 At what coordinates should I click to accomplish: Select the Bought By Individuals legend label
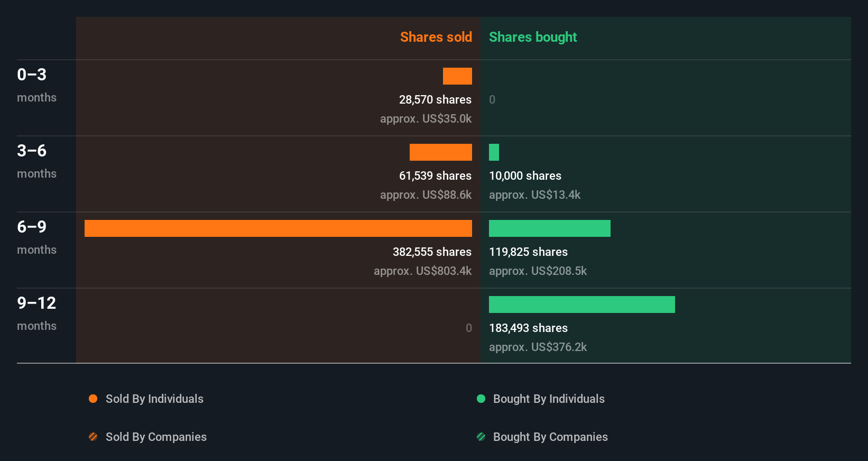tap(549, 399)
